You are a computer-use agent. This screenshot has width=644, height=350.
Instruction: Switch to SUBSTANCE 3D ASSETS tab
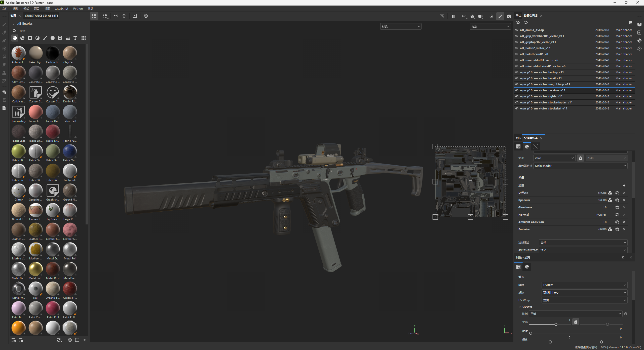click(x=42, y=16)
